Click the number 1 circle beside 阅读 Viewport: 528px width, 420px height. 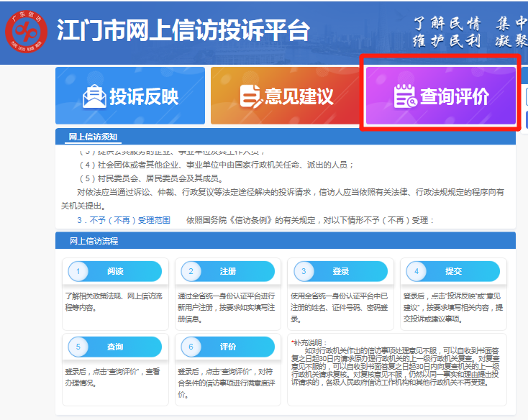pyautogui.click(x=78, y=271)
